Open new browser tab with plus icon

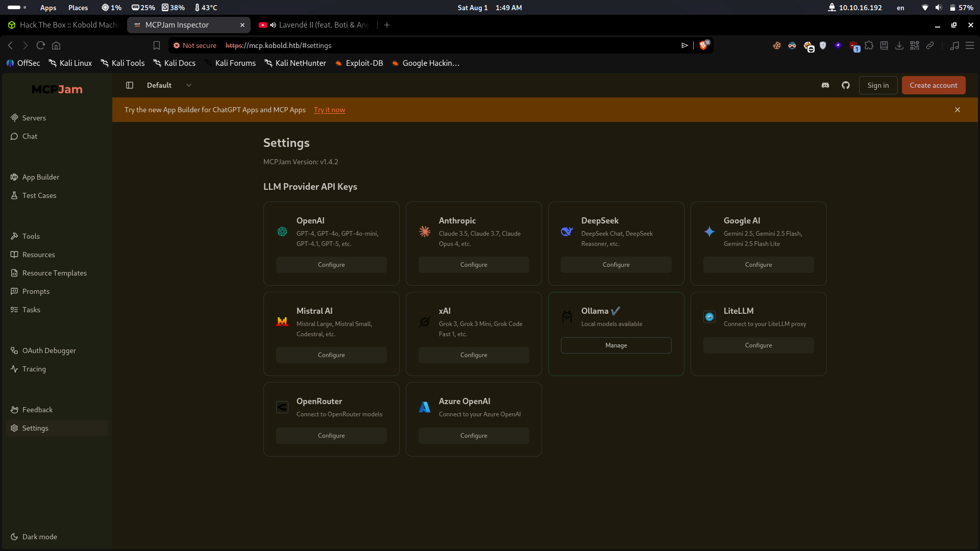tap(387, 25)
